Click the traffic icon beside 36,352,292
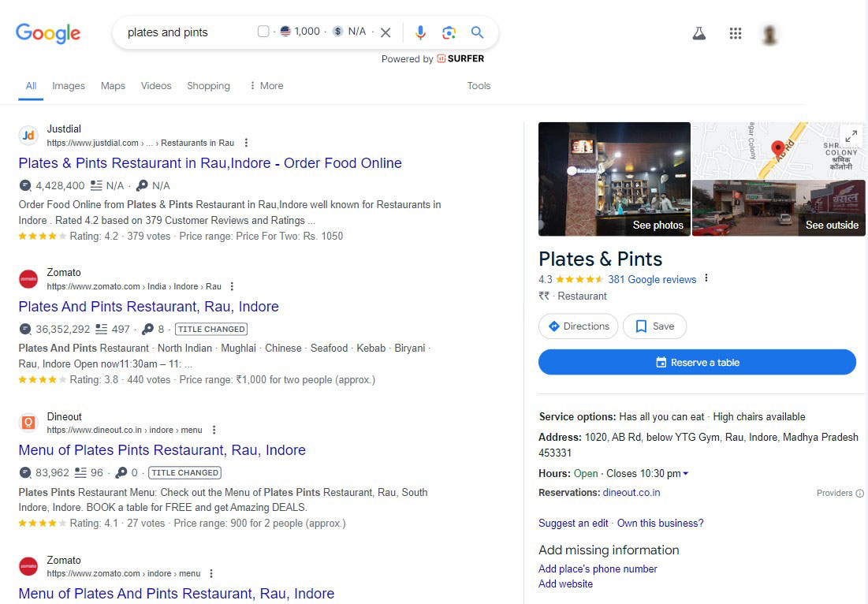Viewport: 868px width, 604px height. point(25,330)
